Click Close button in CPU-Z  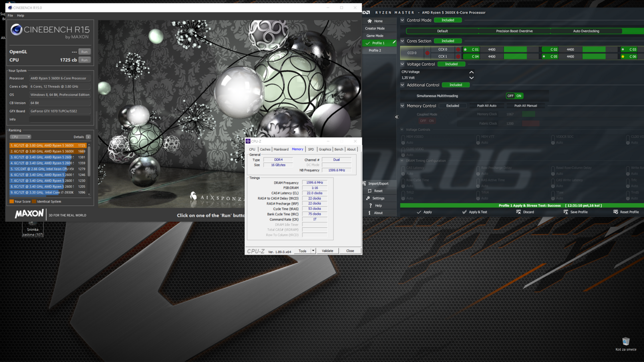coord(350,251)
